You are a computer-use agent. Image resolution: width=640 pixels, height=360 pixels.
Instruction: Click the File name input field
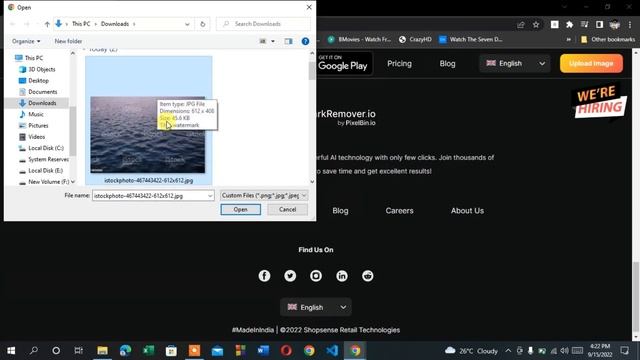(149, 196)
